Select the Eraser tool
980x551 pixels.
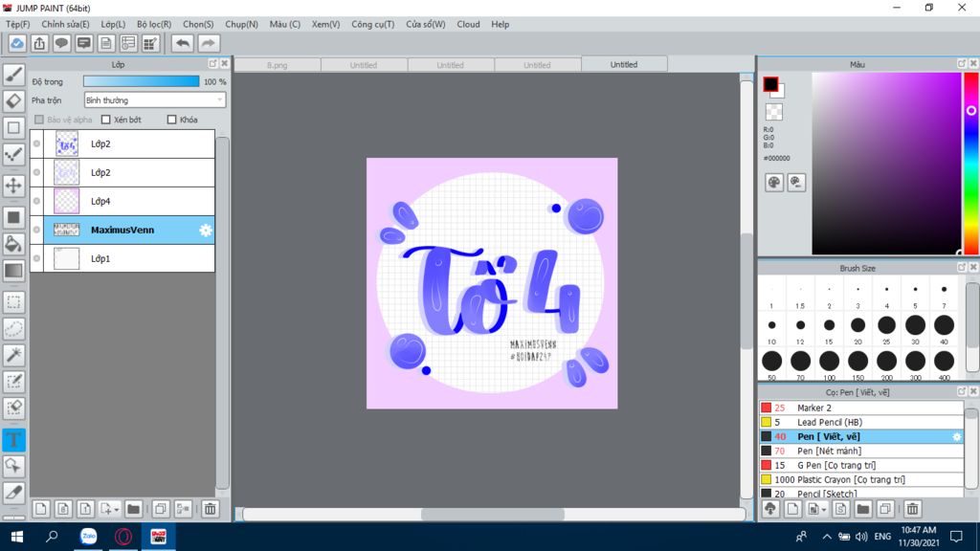point(13,101)
